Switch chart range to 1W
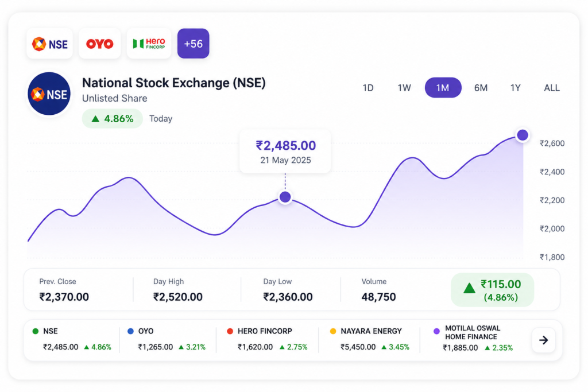This screenshot has width=588, height=392. [x=404, y=88]
